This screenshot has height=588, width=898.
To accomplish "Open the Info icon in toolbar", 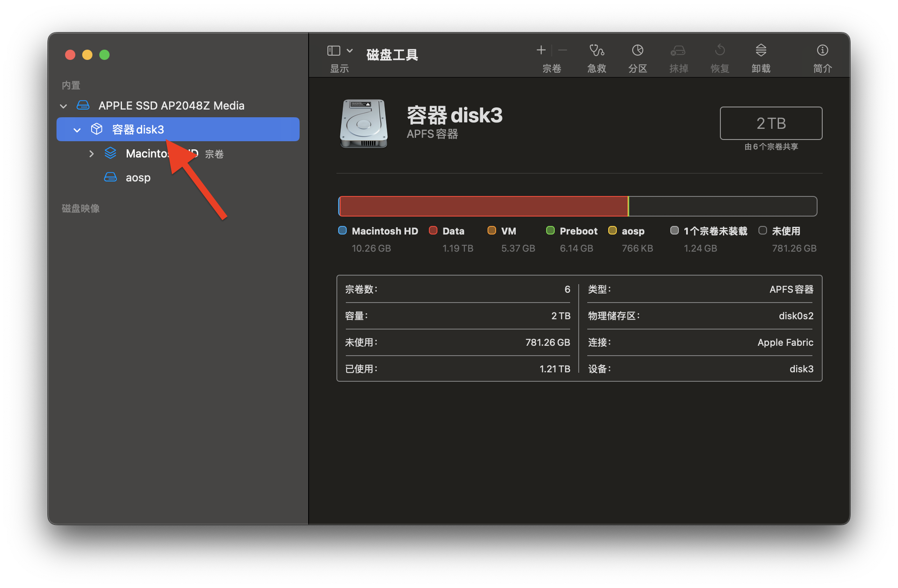I will 822,50.
